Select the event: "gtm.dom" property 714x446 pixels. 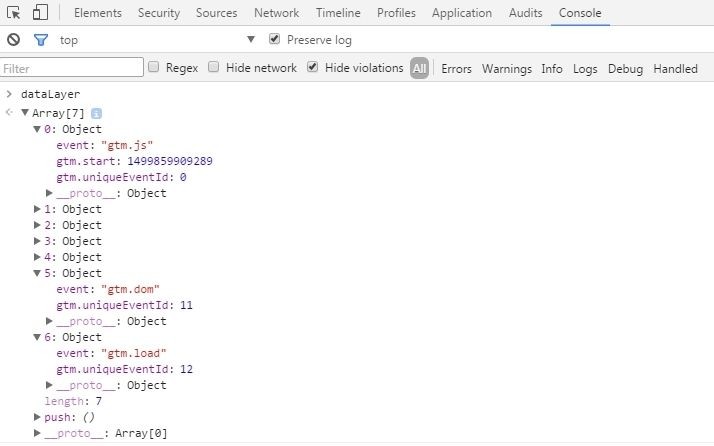tap(108, 289)
